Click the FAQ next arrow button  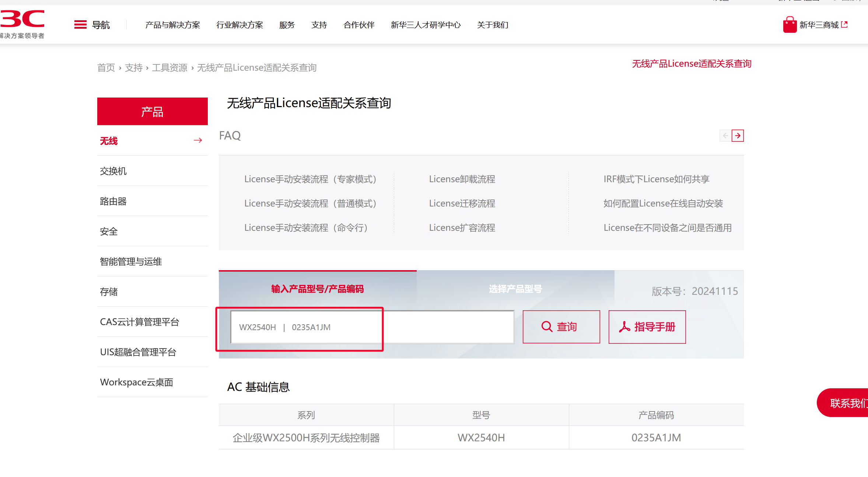tap(738, 135)
